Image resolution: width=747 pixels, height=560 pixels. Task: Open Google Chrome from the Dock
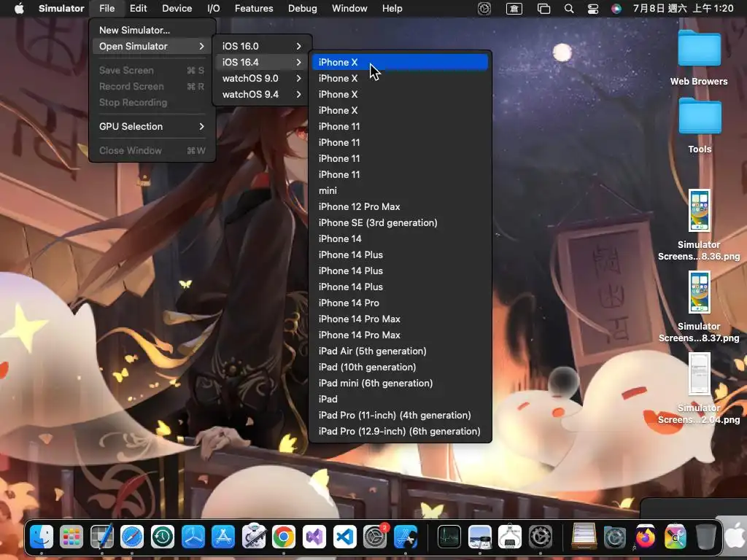click(x=284, y=537)
